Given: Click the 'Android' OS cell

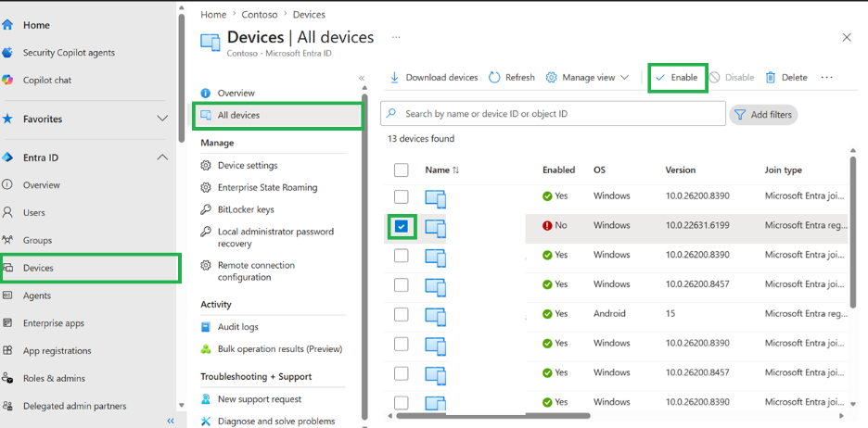Looking at the screenshot, I should pyautogui.click(x=609, y=313).
